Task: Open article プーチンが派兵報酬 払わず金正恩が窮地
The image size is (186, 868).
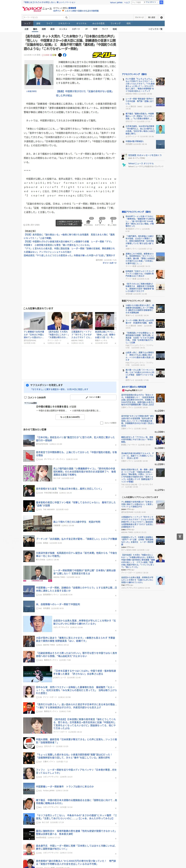Action: click(x=76, y=538)
